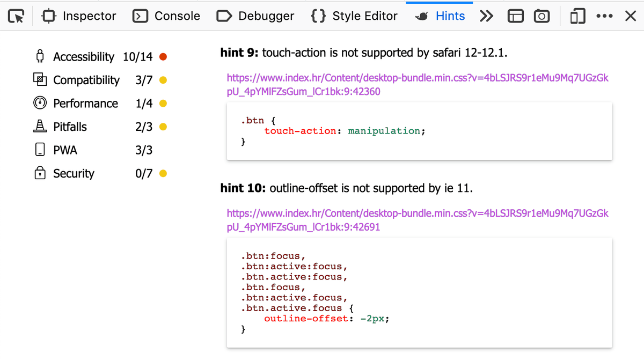Toggle responsive design mode icon
Screen dimensions: 644x361
[x=578, y=17]
